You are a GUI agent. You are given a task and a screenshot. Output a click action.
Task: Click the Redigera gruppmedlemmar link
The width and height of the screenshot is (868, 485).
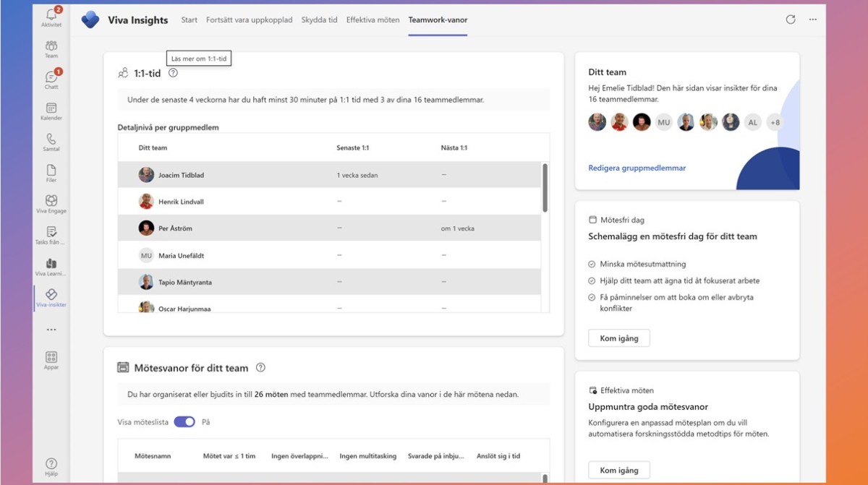click(x=637, y=168)
